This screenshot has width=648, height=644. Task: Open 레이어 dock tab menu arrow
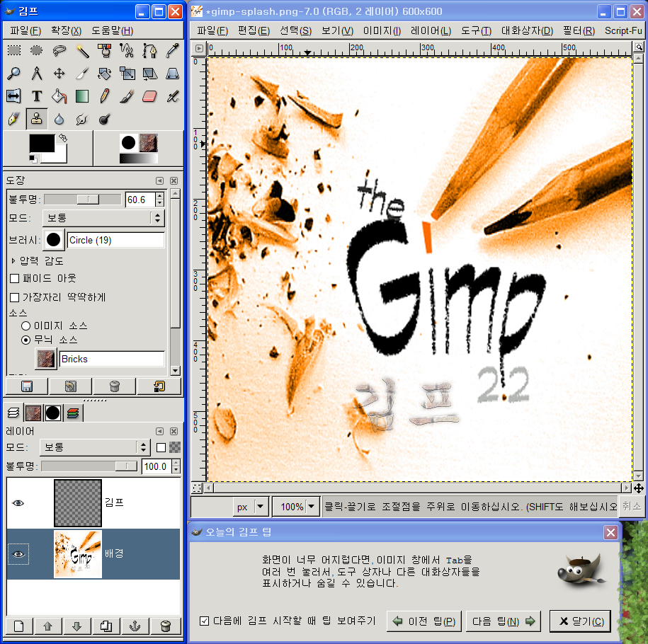click(x=159, y=431)
